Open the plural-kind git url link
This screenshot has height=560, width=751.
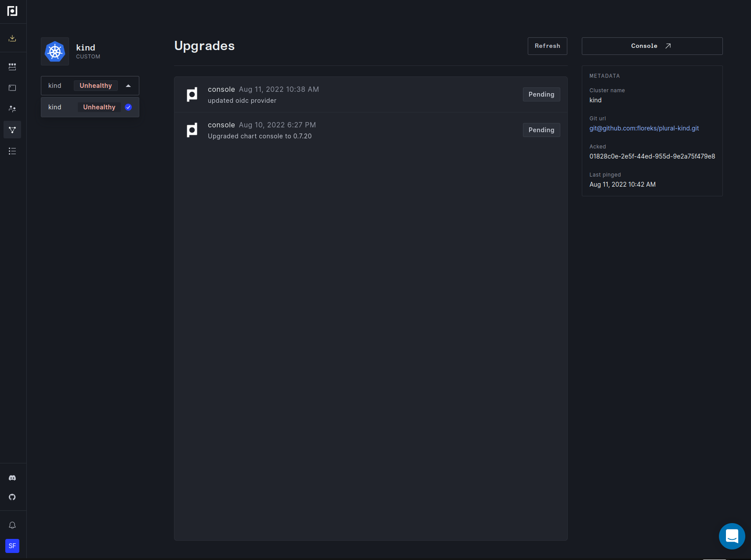click(644, 128)
